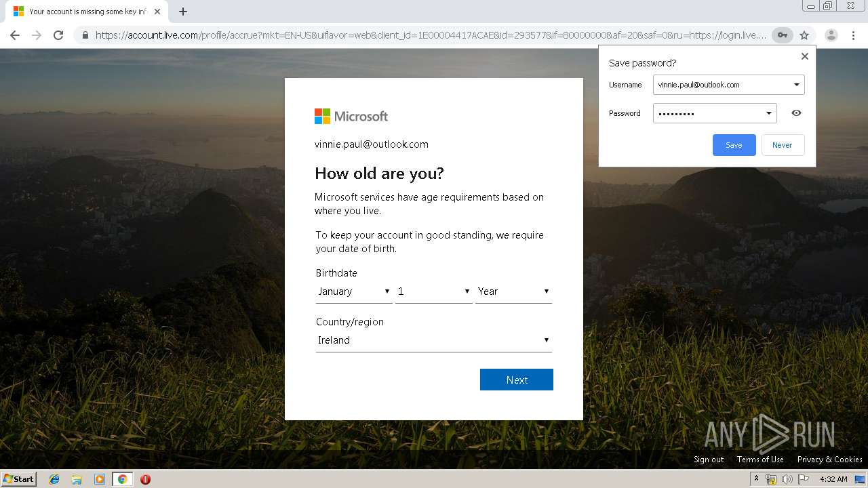The image size is (868, 488).
Task: Click the padlock site info icon
Action: tap(85, 35)
